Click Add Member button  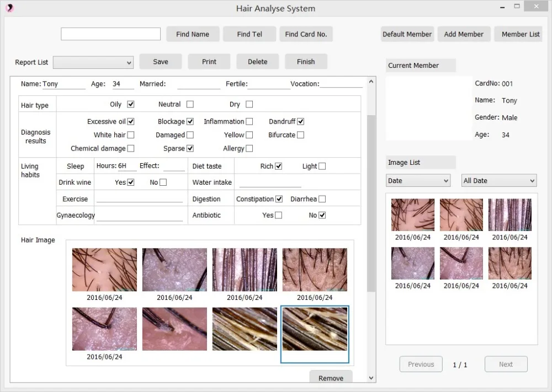464,34
